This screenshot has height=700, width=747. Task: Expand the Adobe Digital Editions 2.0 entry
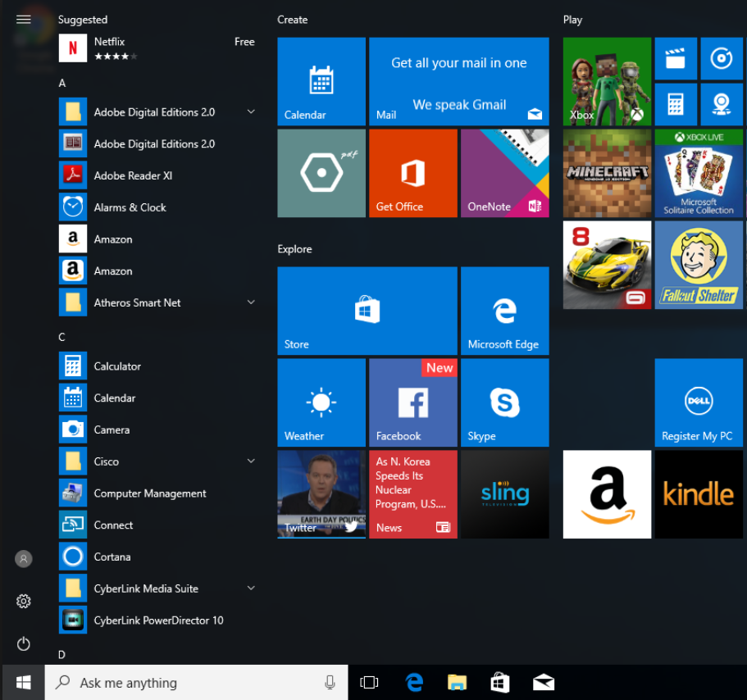point(251,111)
